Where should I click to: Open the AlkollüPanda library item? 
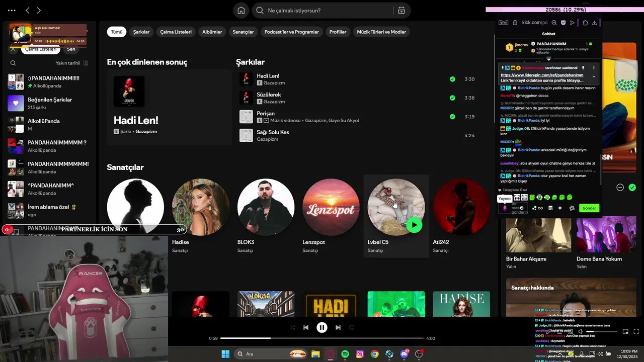click(48, 125)
